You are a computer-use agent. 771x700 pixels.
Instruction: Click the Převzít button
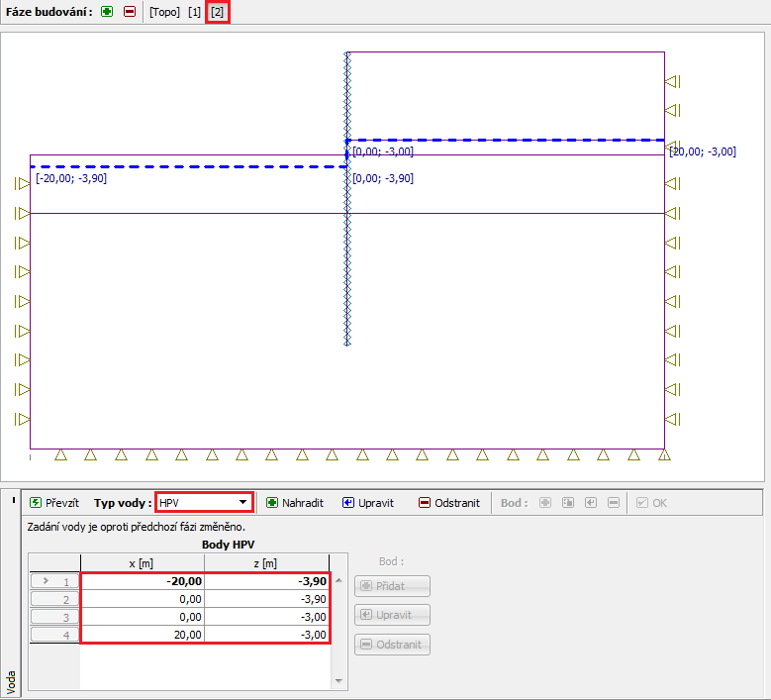[54, 503]
